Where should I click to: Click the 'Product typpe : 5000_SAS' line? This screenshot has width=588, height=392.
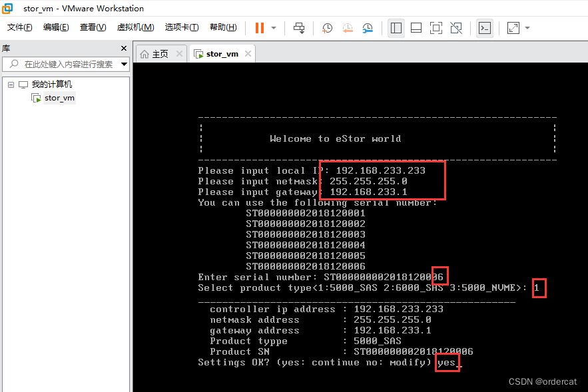[306, 341]
